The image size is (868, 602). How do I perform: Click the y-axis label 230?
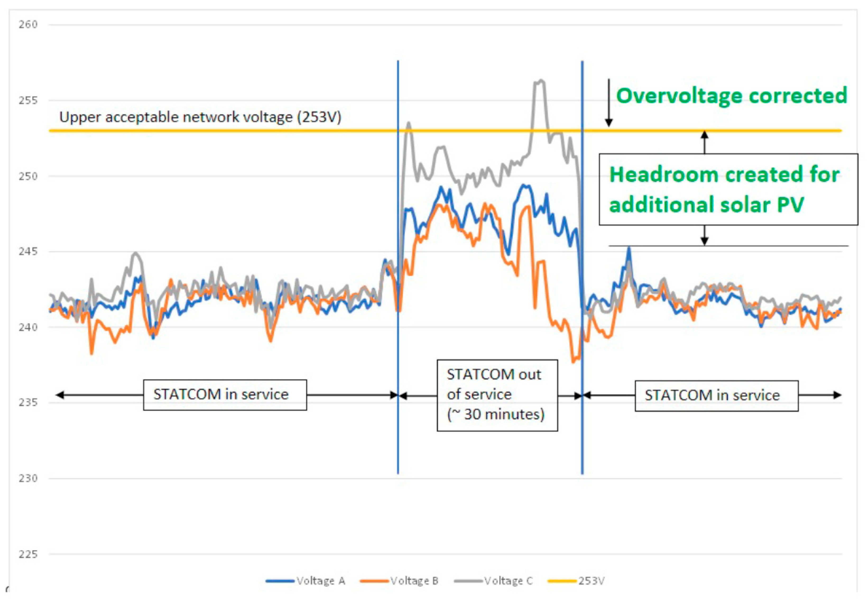pos(28,478)
